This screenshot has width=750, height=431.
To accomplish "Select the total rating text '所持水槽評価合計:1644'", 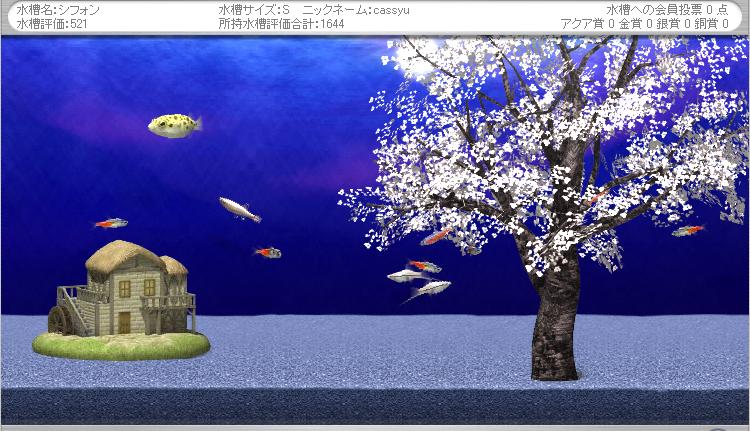I will 281,23.
